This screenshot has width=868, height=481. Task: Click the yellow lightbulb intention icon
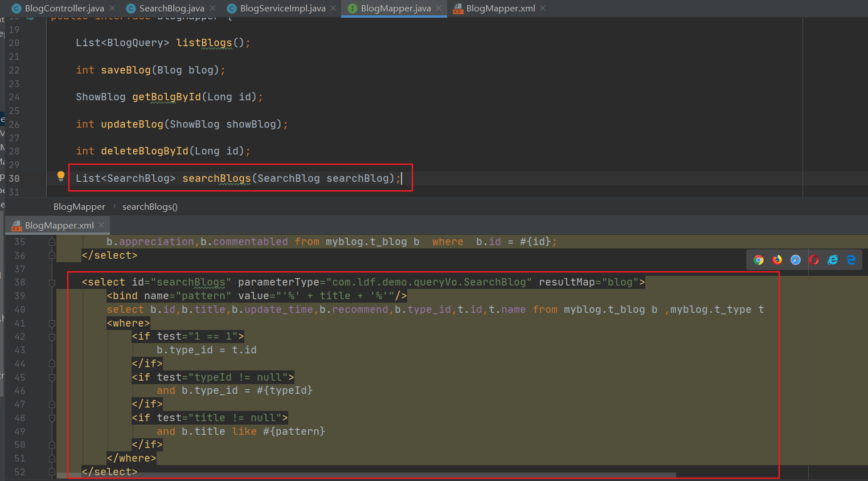(x=61, y=177)
